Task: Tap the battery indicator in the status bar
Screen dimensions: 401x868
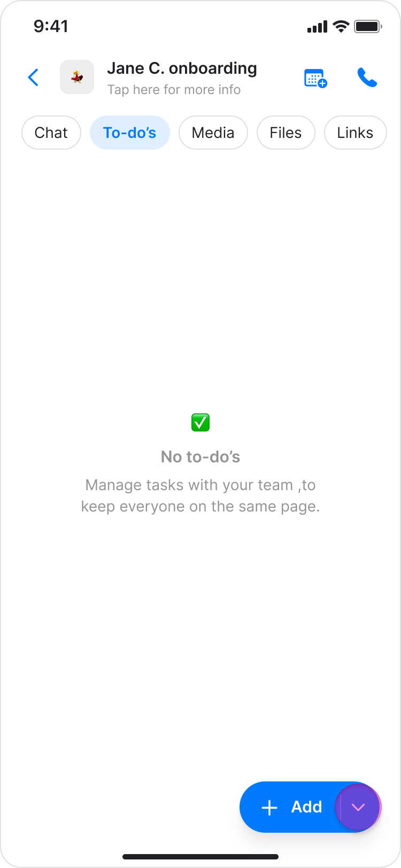Action: point(368,26)
